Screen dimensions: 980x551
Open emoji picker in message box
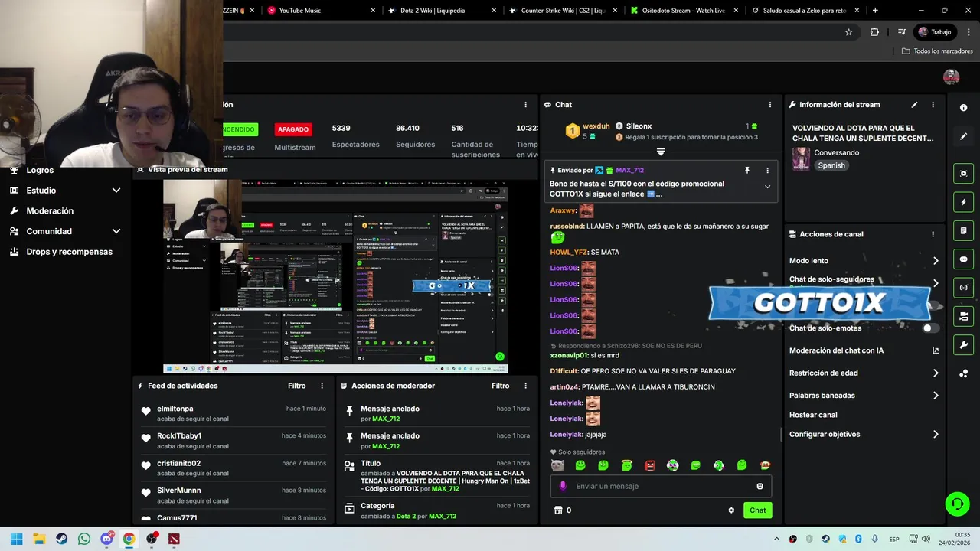click(x=759, y=486)
